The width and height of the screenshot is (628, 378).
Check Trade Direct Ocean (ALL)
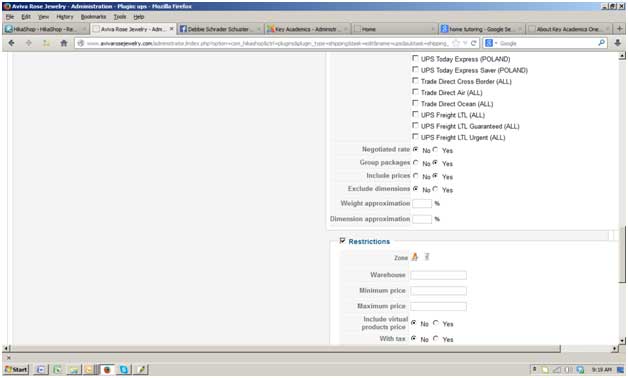click(415, 103)
